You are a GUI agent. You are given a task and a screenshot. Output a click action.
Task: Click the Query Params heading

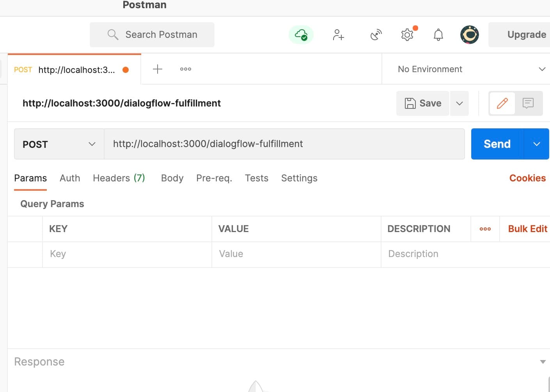(x=52, y=204)
